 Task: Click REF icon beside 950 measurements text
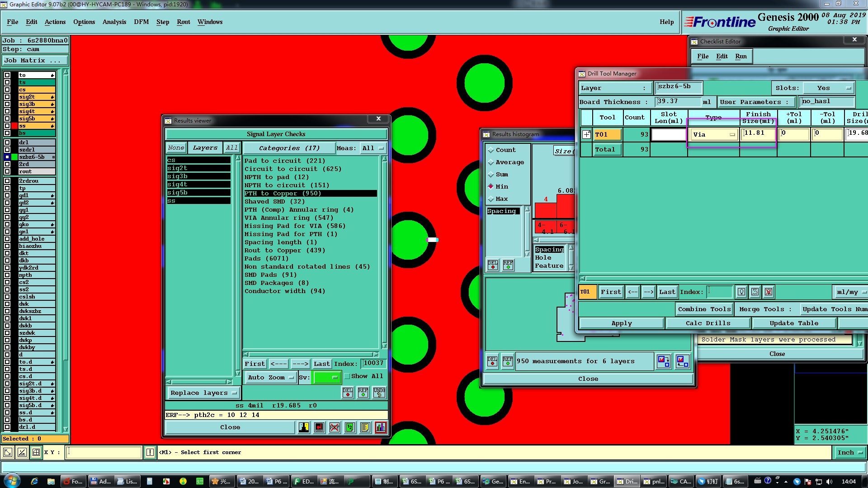(508, 361)
